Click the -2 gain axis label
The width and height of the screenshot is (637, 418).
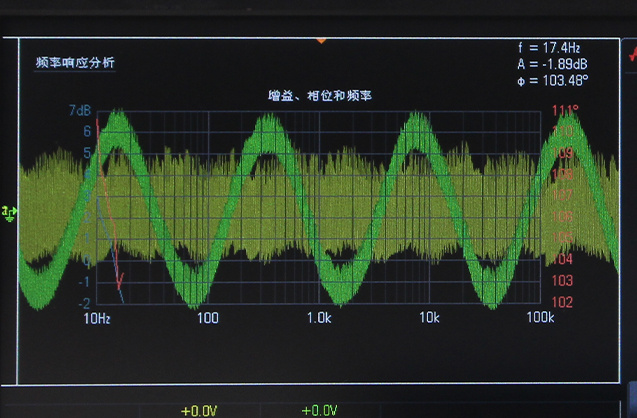(84, 303)
